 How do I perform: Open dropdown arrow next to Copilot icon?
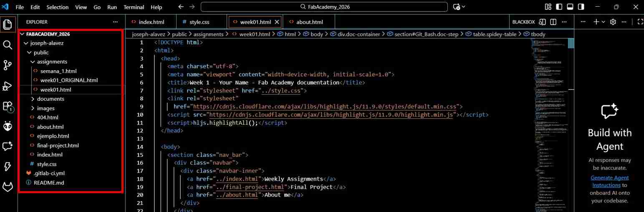[x=463, y=7]
